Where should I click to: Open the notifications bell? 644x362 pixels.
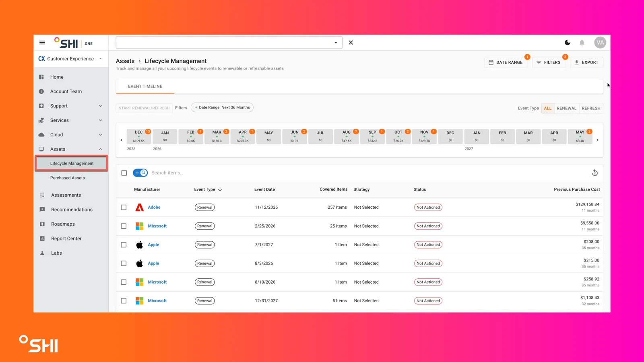[582, 43]
